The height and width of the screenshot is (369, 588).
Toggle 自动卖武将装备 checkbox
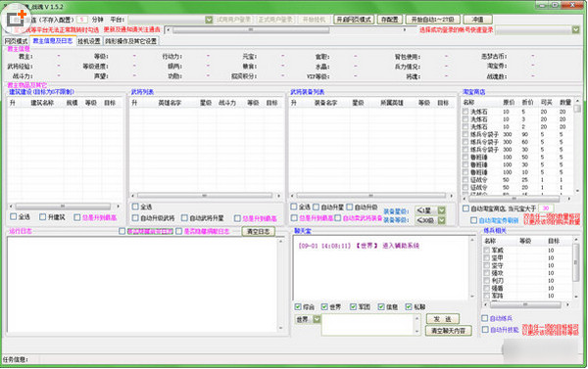(x=338, y=217)
